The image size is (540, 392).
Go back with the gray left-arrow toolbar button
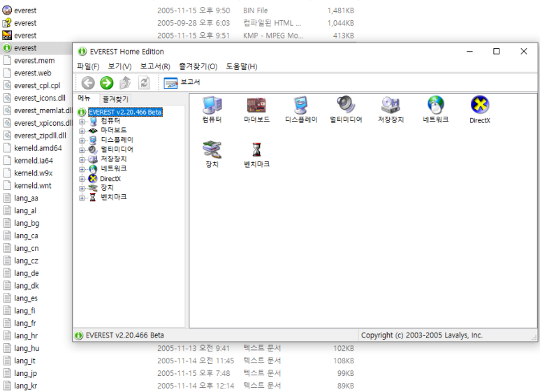88,83
